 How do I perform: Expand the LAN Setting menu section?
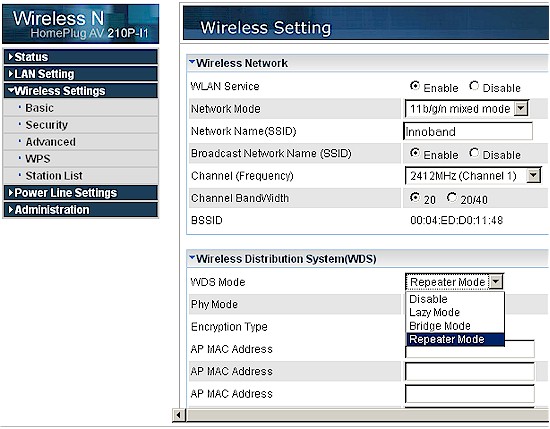point(81,74)
